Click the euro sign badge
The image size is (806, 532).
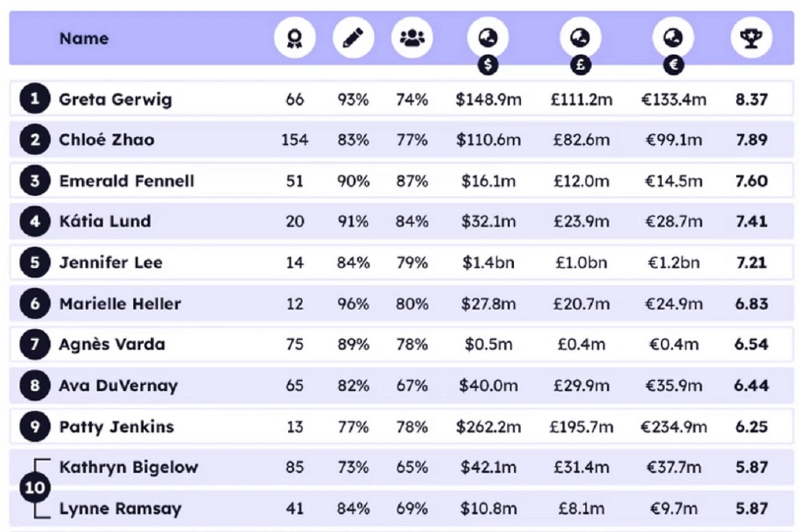[674, 65]
